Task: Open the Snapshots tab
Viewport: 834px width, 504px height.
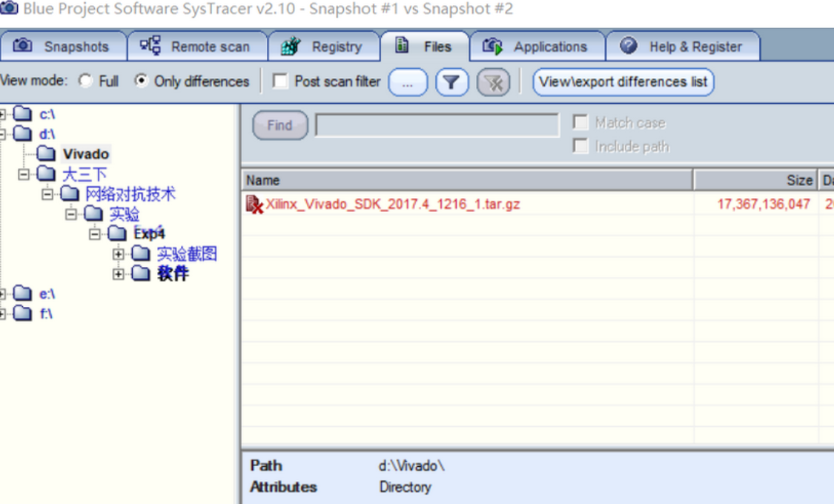Action: [x=63, y=47]
